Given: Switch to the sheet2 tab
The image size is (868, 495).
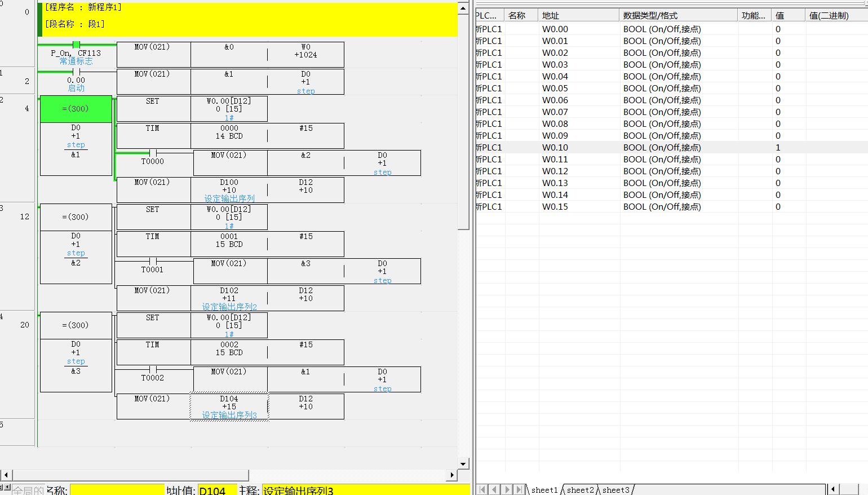Looking at the screenshot, I should click(580, 490).
